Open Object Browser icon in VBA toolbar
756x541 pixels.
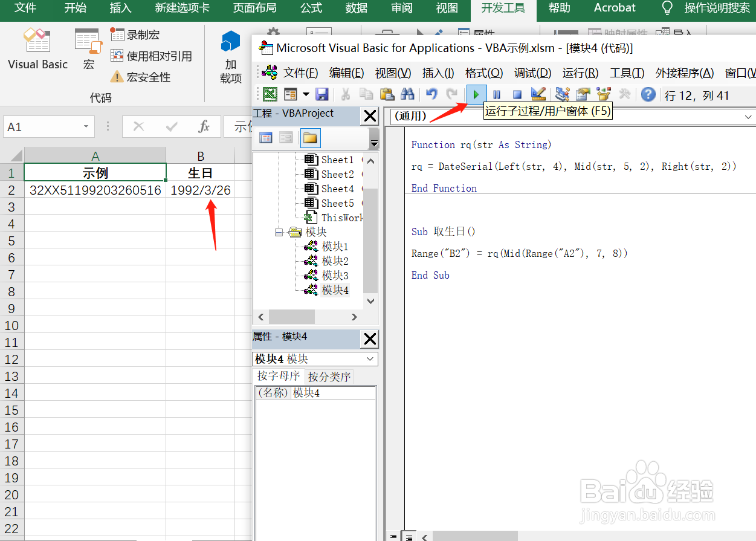click(x=604, y=94)
